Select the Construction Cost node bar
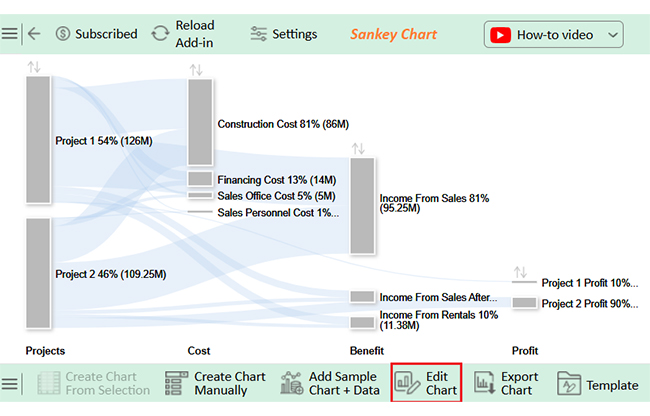The image size is (650, 416). (200, 122)
